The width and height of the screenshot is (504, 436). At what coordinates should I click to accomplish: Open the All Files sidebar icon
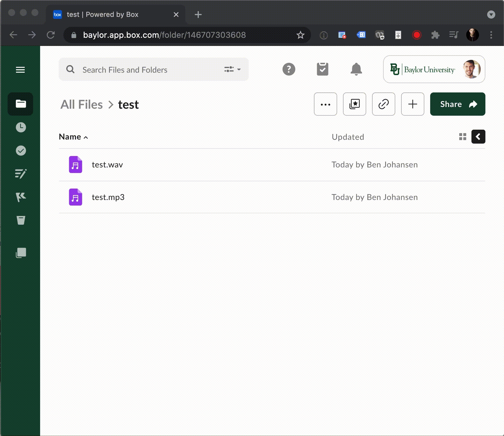(20, 104)
